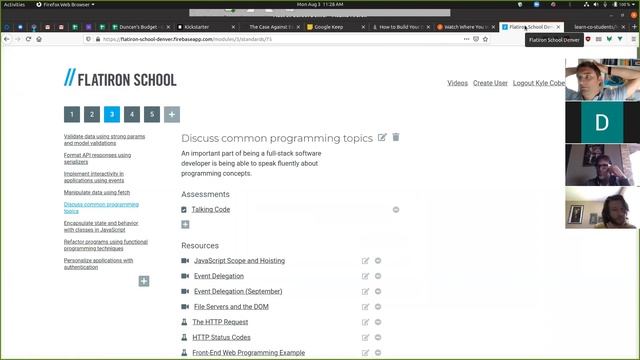Image resolution: width=640 pixels, height=360 pixels.
Task: Select 'Personalize applications with authentication' standard
Action: click(98, 264)
